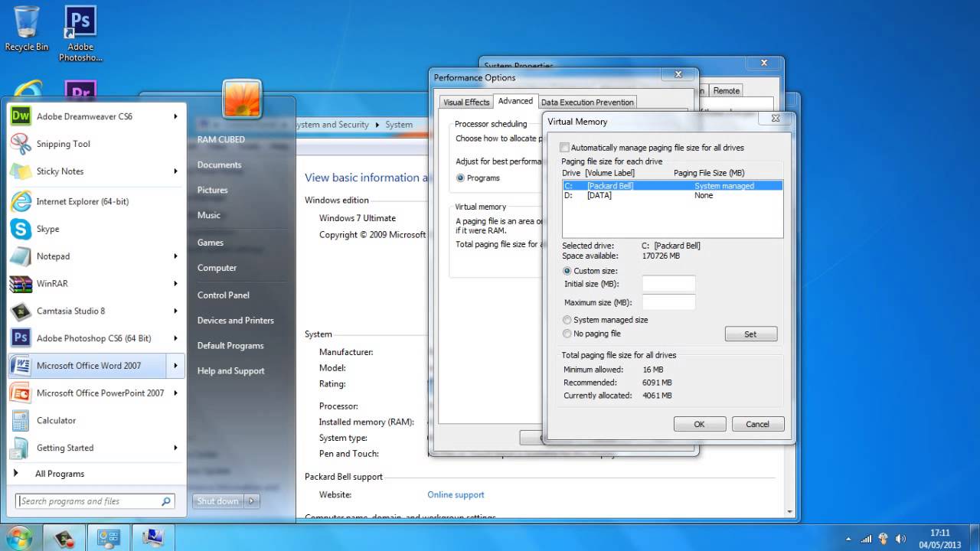Select drive D: [DATA] row

(x=672, y=195)
